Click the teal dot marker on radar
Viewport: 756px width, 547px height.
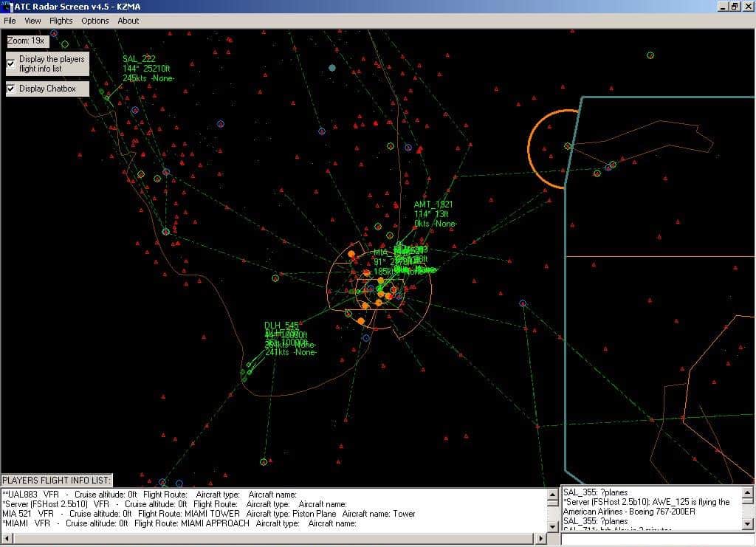tap(332, 68)
